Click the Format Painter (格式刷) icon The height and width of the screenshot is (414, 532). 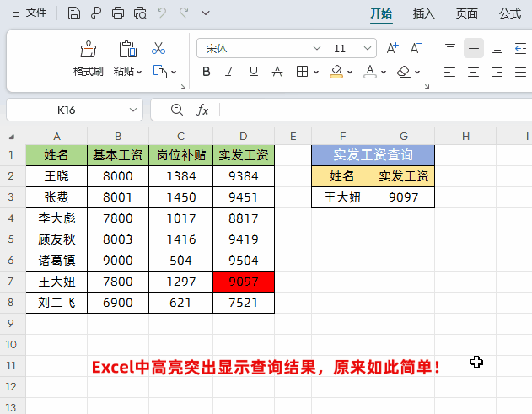(88, 50)
